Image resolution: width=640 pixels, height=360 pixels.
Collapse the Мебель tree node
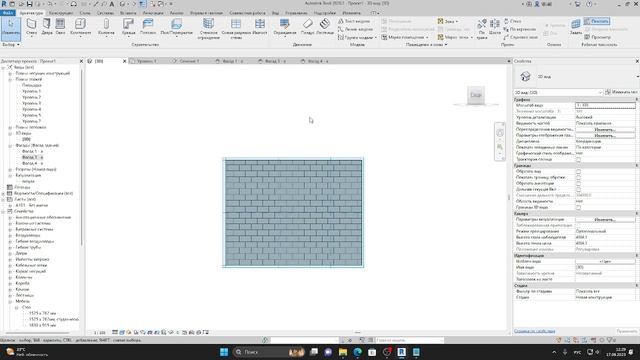point(10,301)
